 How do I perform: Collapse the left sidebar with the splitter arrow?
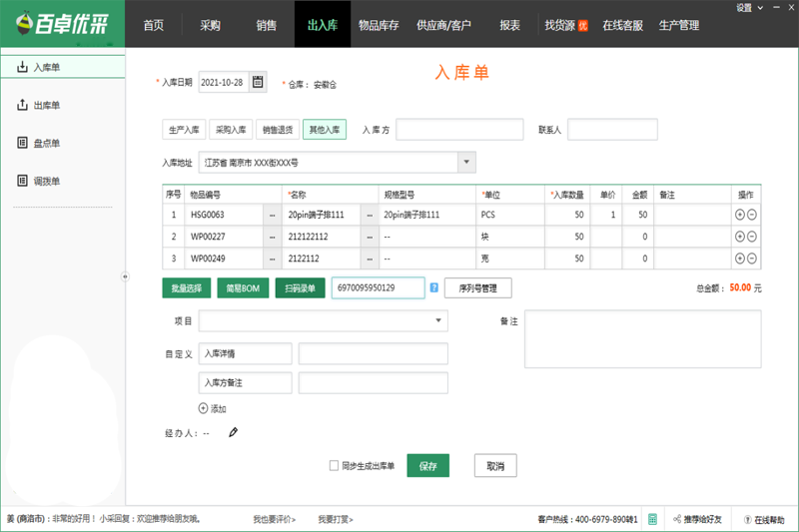click(125, 276)
